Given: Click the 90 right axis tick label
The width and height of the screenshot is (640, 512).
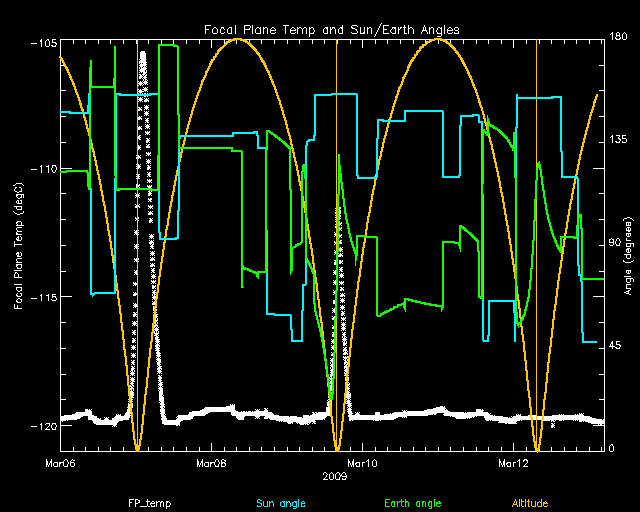Looking at the screenshot, I should click(615, 244).
